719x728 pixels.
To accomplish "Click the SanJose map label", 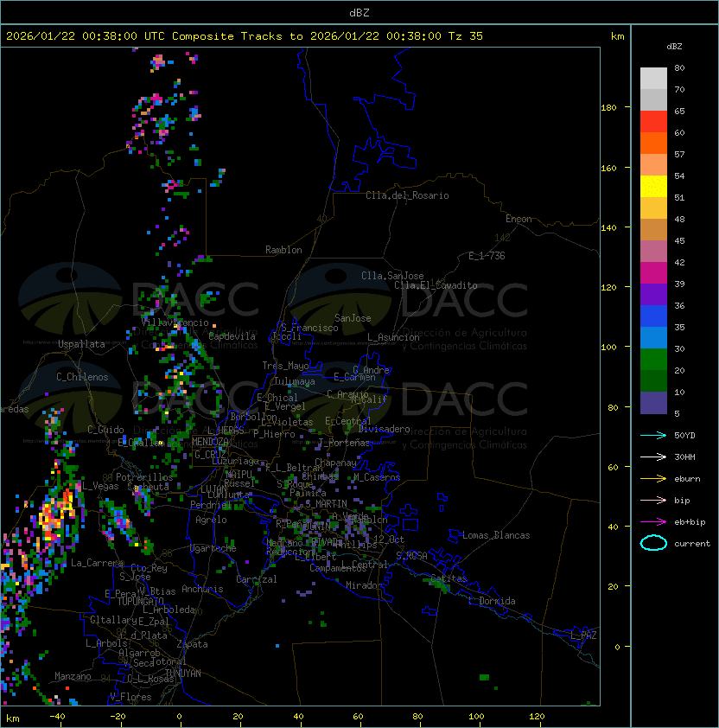I will click(353, 318).
